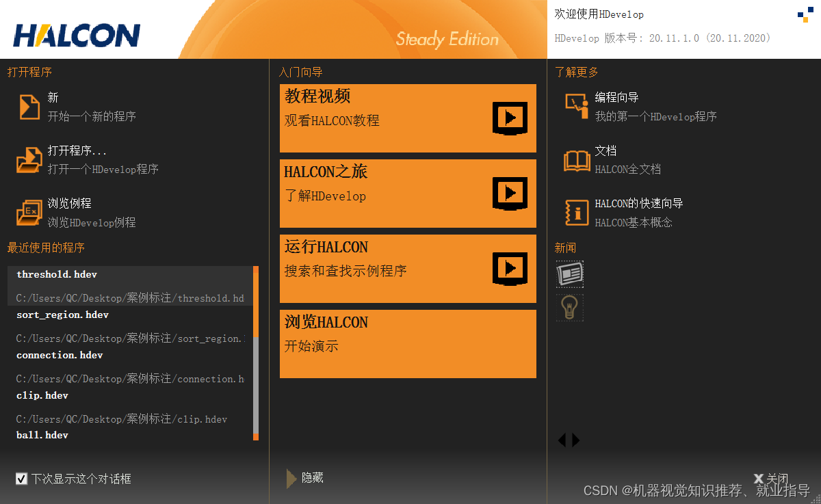Click the 文档 open book icon
The width and height of the screenshot is (821, 504).
(x=577, y=161)
